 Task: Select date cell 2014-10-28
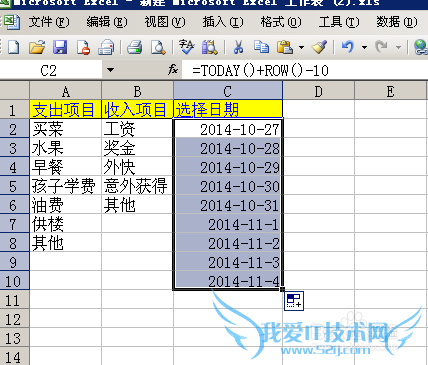(228, 148)
